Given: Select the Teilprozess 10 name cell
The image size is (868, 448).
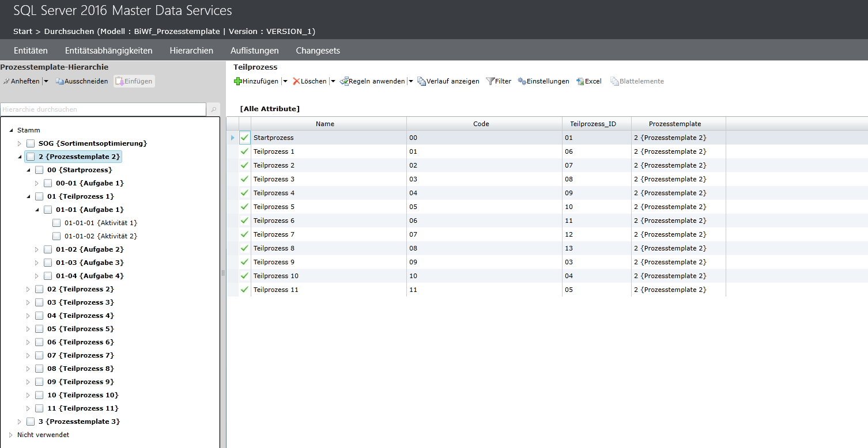Looking at the screenshot, I should (329, 276).
